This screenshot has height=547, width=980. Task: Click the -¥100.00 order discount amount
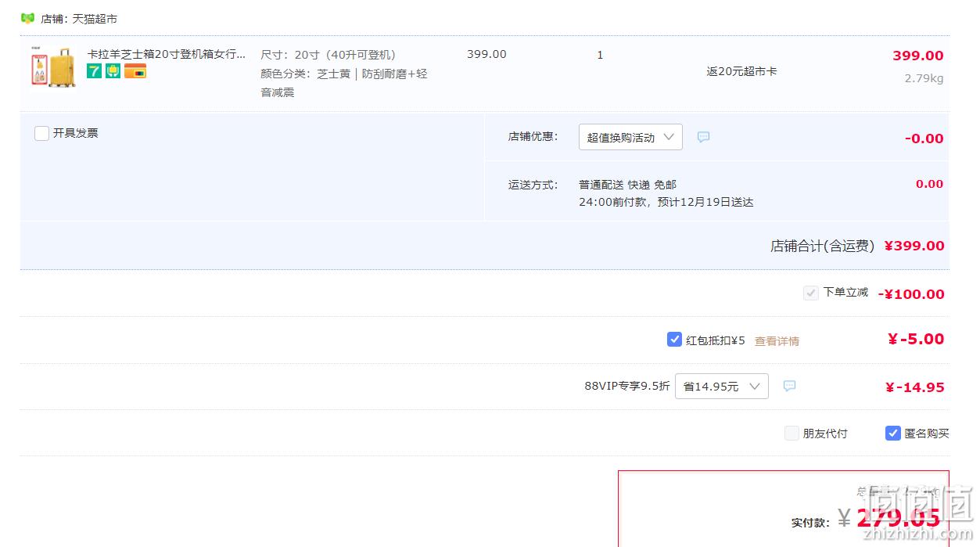[x=911, y=294]
